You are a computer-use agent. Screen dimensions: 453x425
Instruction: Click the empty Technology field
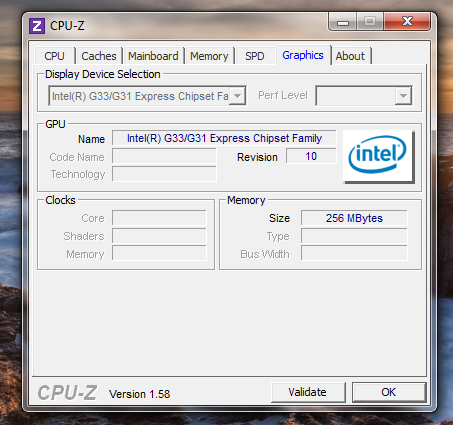pyautogui.click(x=164, y=174)
